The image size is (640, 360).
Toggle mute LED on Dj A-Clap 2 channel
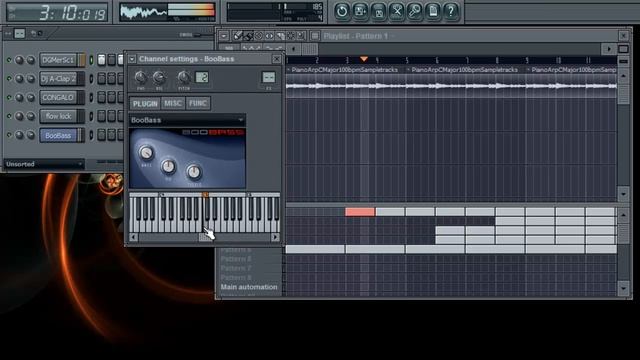(9, 78)
